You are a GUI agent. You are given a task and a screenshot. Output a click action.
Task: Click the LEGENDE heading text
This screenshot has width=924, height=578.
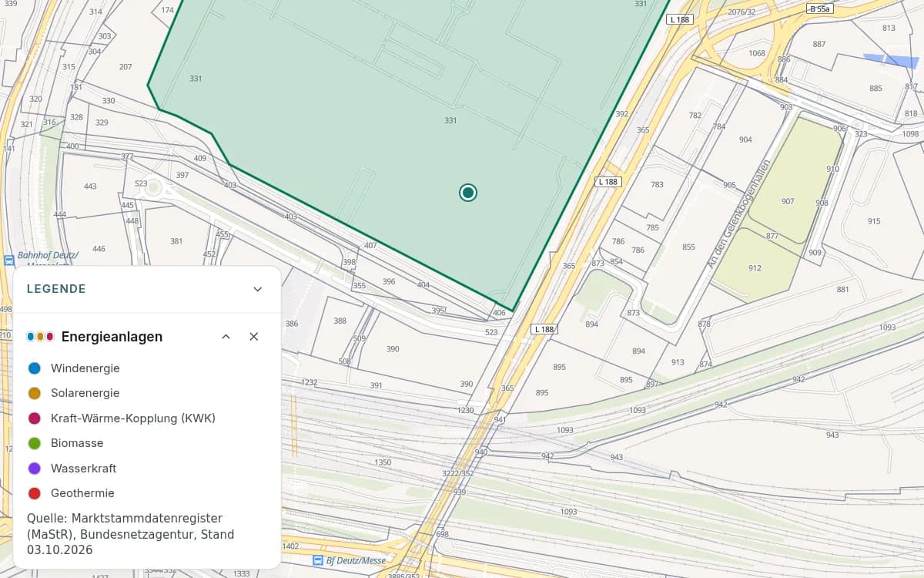[56, 289]
